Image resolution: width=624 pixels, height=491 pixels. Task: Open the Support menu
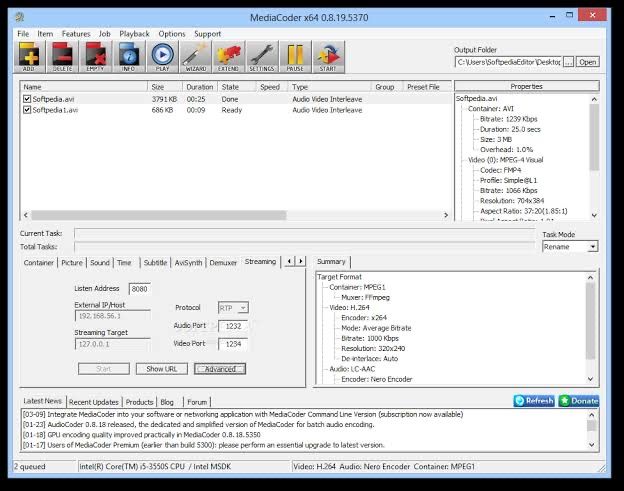pos(207,34)
